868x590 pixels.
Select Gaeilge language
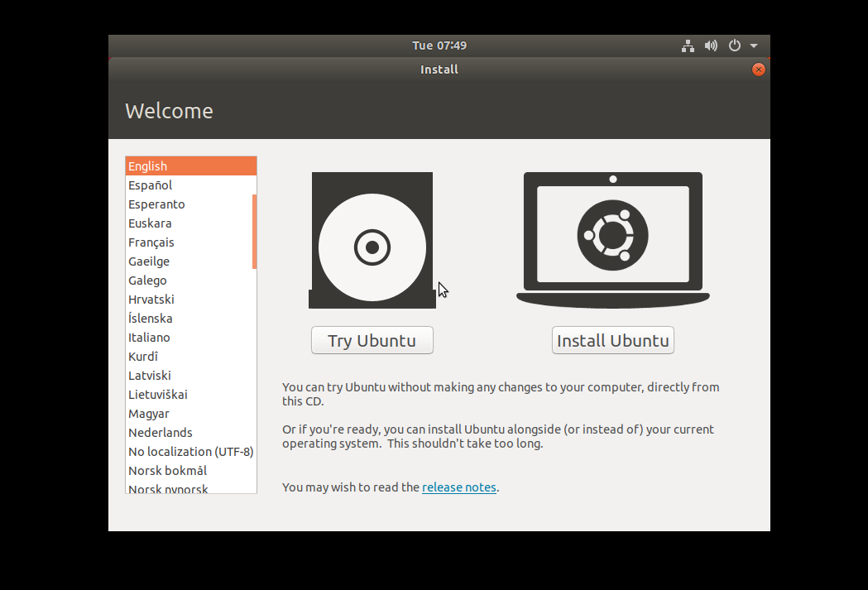click(189, 261)
